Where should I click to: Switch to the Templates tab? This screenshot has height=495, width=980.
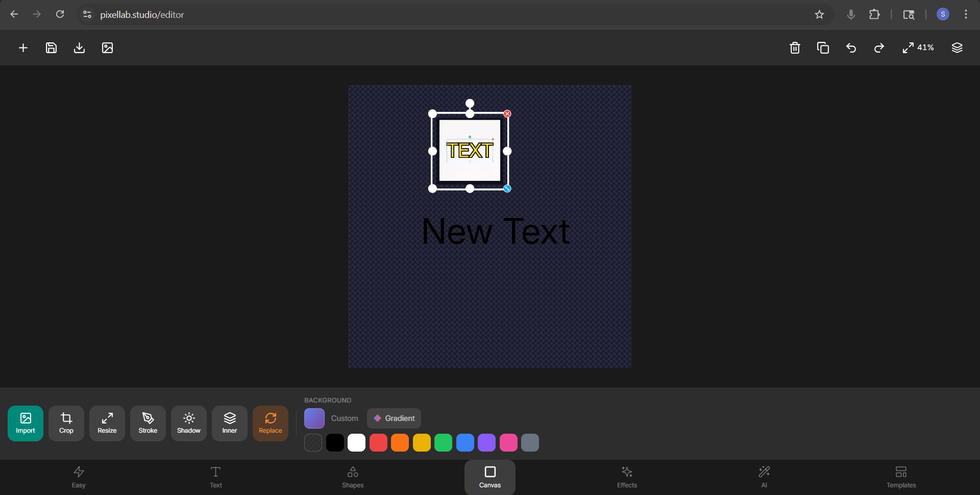(x=901, y=478)
